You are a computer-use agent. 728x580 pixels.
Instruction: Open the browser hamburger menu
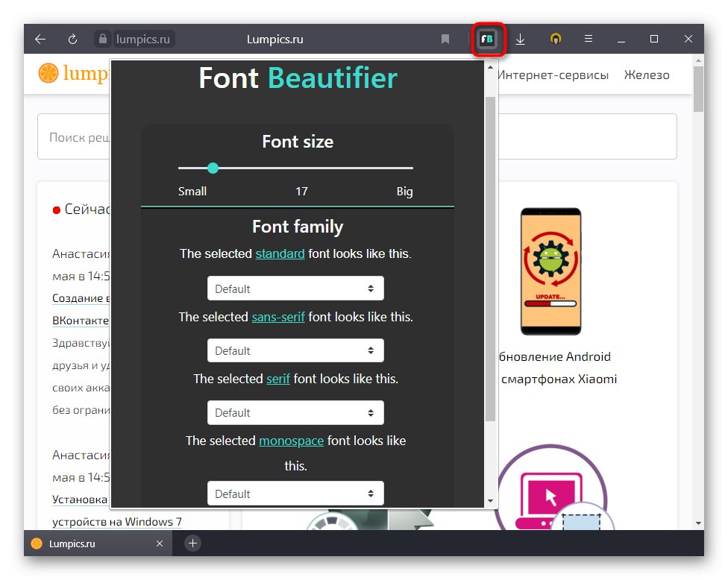pyautogui.click(x=589, y=39)
